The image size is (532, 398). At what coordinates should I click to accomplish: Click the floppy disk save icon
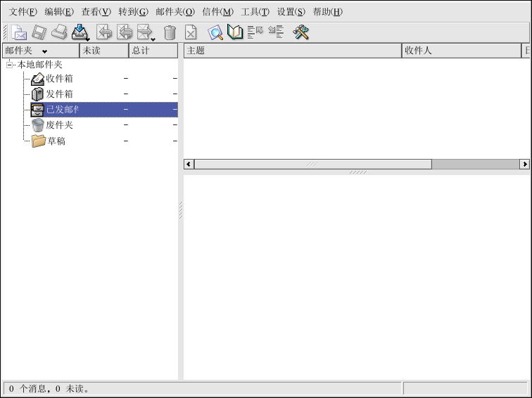click(x=39, y=32)
